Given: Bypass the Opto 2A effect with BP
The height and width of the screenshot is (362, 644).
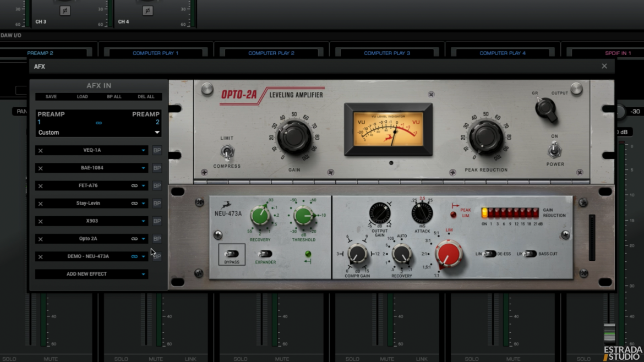Looking at the screenshot, I should point(157,239).
